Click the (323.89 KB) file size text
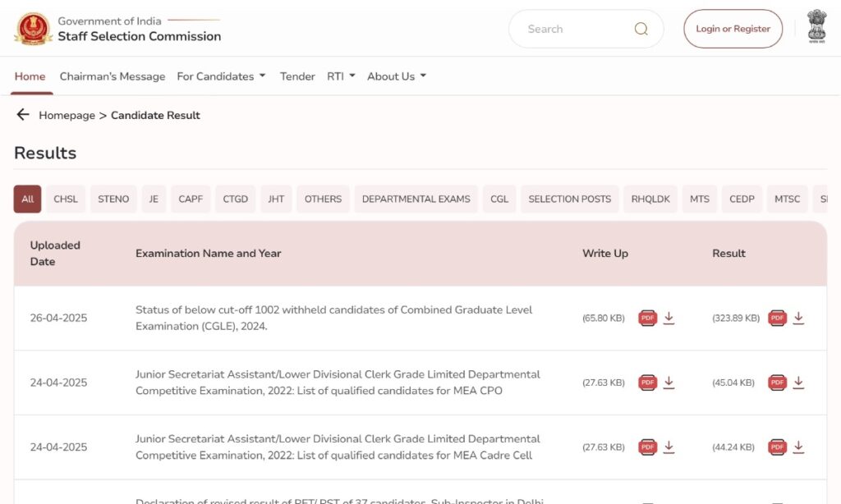This screenshot has height=504, width=841. [x=736, y=318]
